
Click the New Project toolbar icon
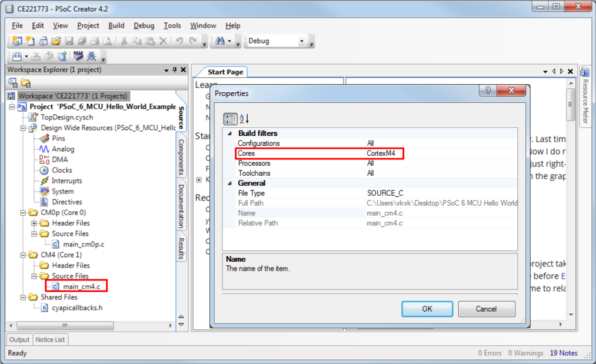coord(17,41)
